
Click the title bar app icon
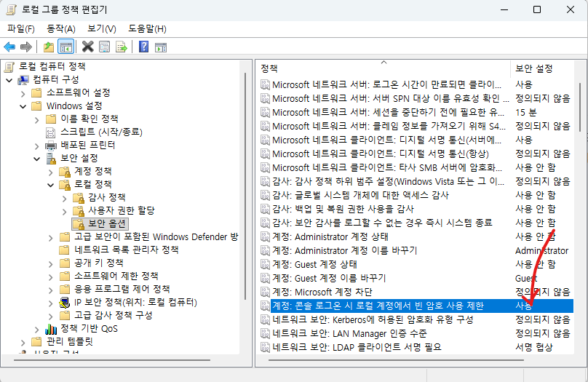coord(11,9)
